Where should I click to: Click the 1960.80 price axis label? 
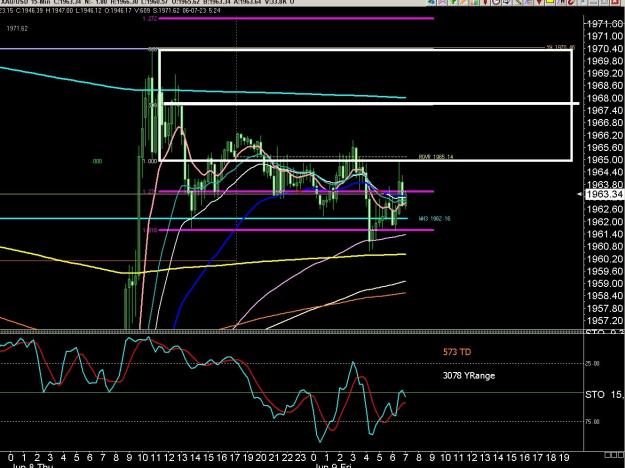605,246
